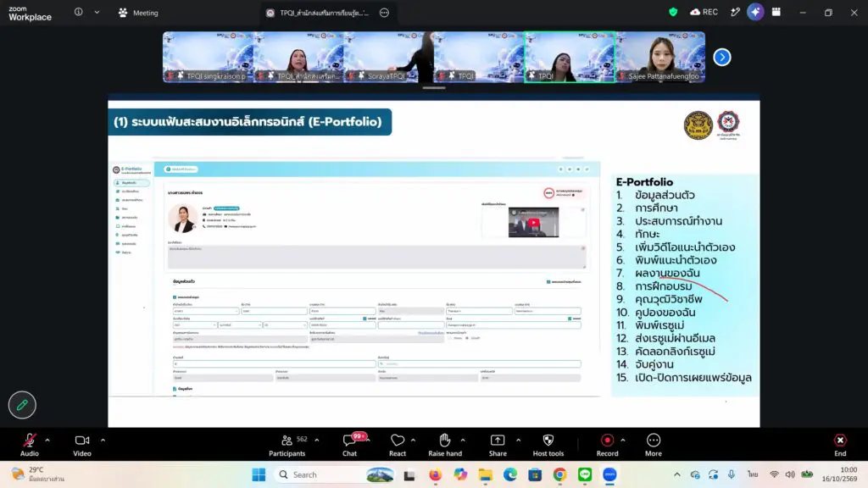Expand the chevron next to meeting info

[97, 12]
